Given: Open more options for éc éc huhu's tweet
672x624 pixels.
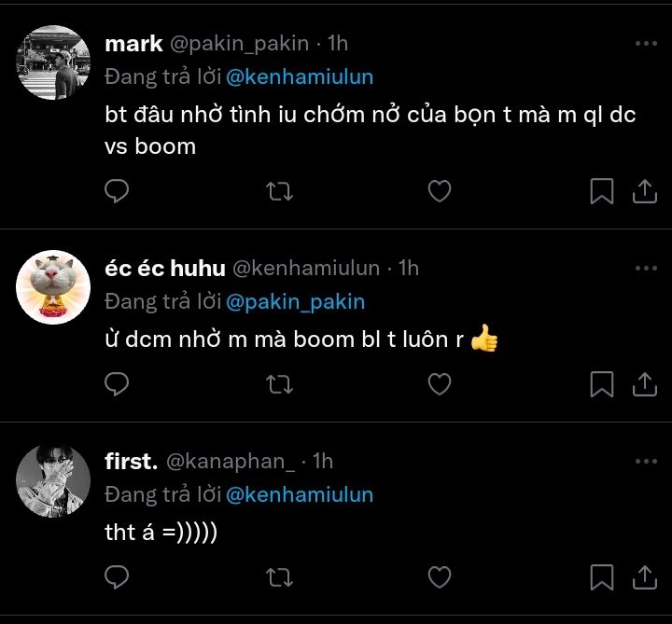Looking at the screenshot, I should point(645,269).
